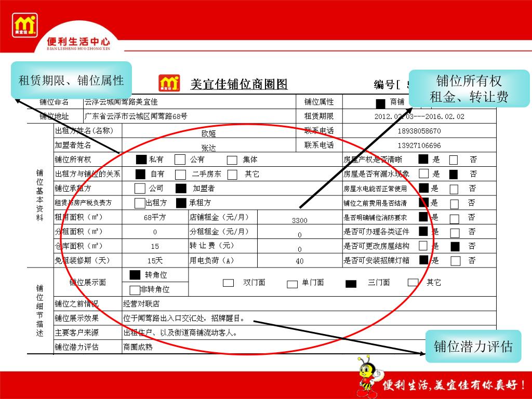Click the lessor name 欧姬
Image resolution: width=532 pixels, height=399 pixels.
(x=209, y=134)
